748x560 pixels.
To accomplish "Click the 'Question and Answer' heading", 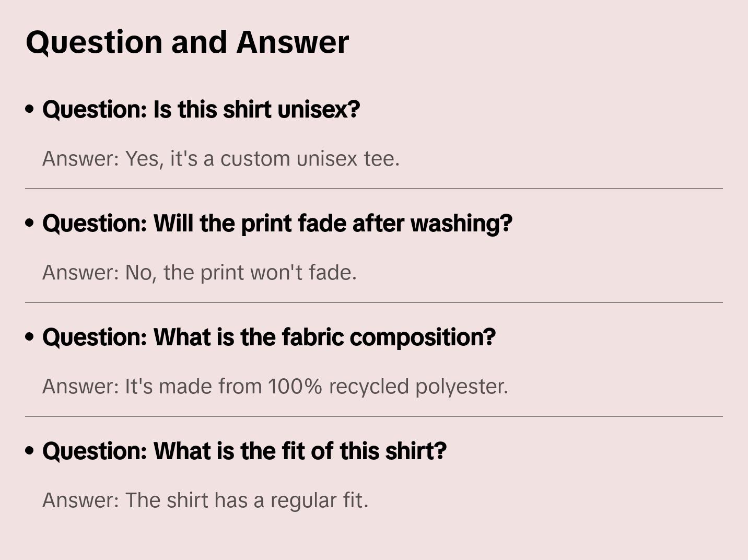I will point(187,42).
